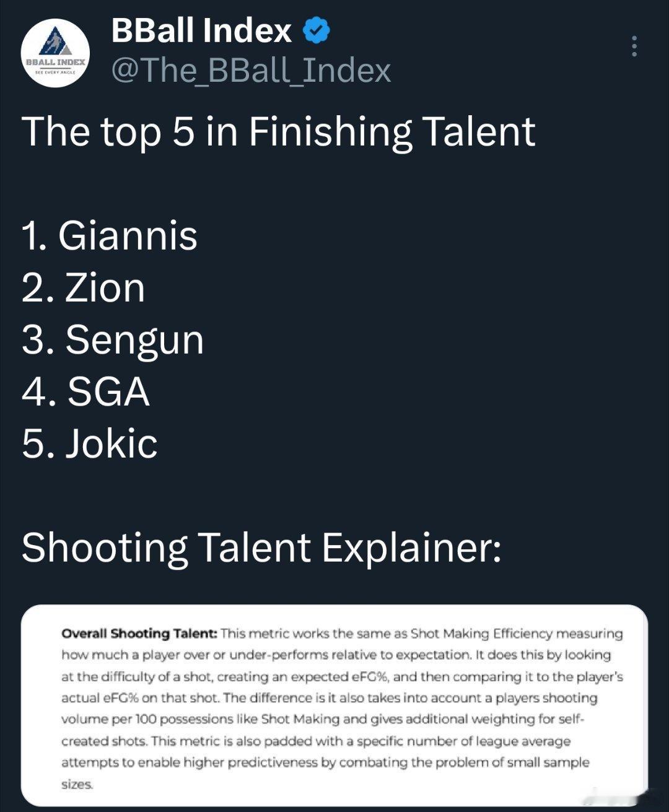
Task: Open the three-dot more options menu
Action: 634,46
